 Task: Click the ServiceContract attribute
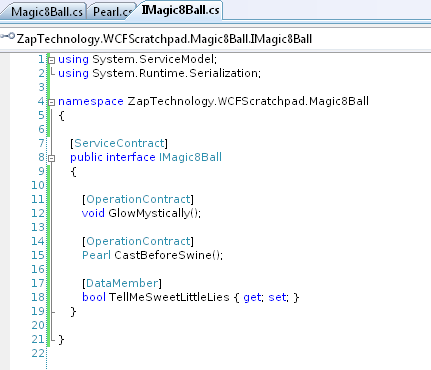119,143
